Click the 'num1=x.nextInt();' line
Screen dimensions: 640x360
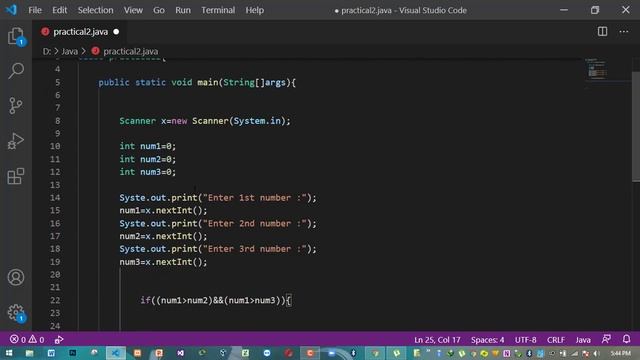163,210
